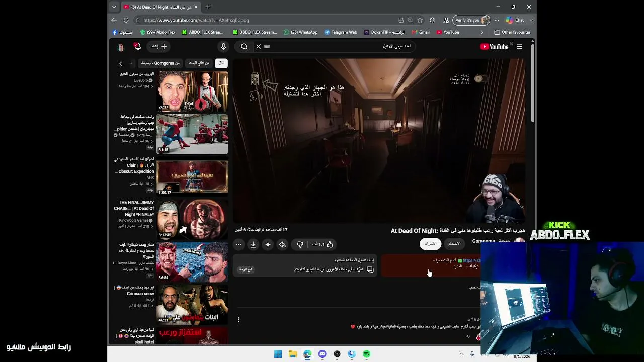Advance the filter chips with the chevron arrow

[x=120, y=63]
